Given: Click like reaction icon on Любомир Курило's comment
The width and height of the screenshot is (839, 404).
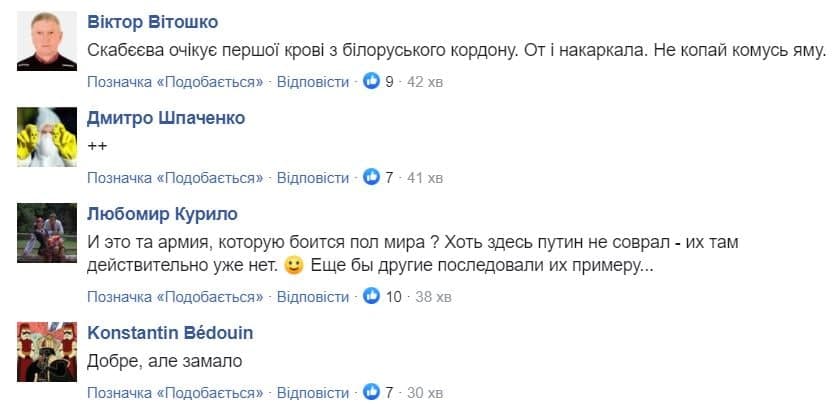Looking at the screenshot, I should pos(371,296).
